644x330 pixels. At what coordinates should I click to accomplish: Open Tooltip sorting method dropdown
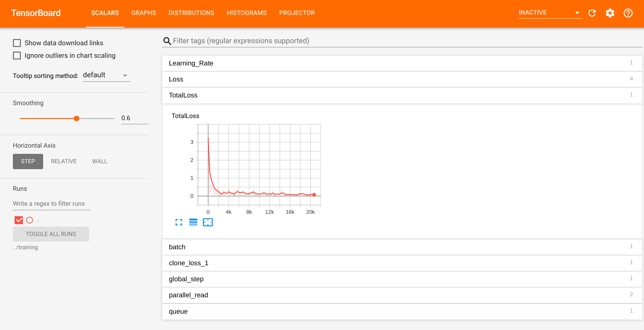[106, 76]
